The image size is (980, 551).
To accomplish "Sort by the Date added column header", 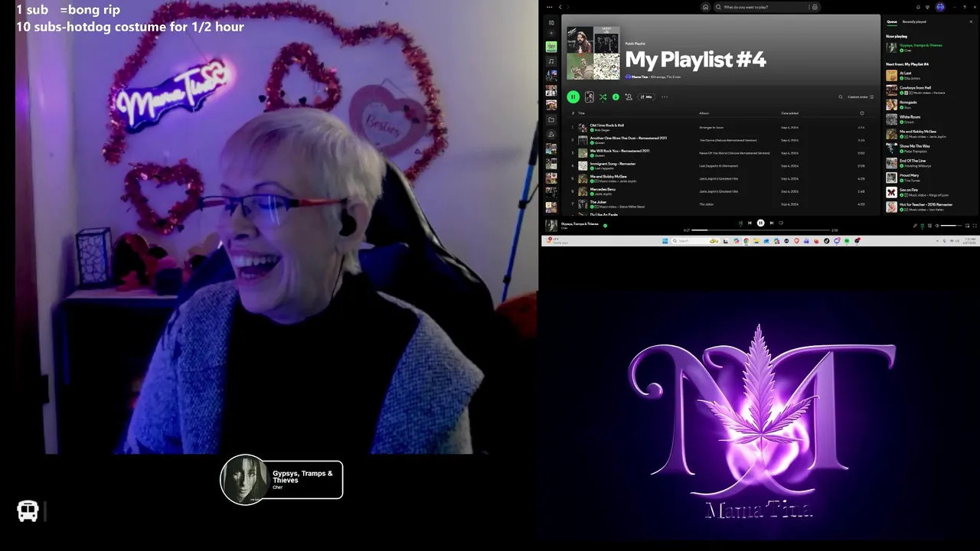I will [x=789, y=112].
